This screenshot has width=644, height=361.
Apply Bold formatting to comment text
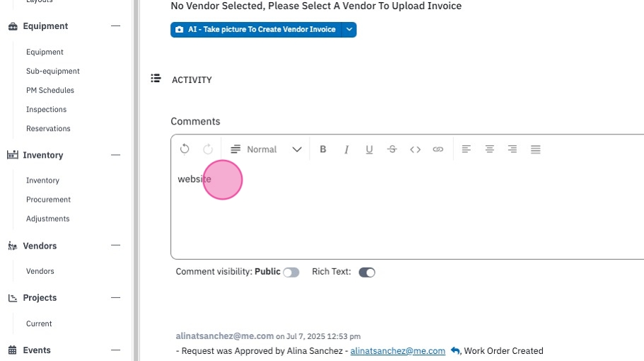point(323,149)
